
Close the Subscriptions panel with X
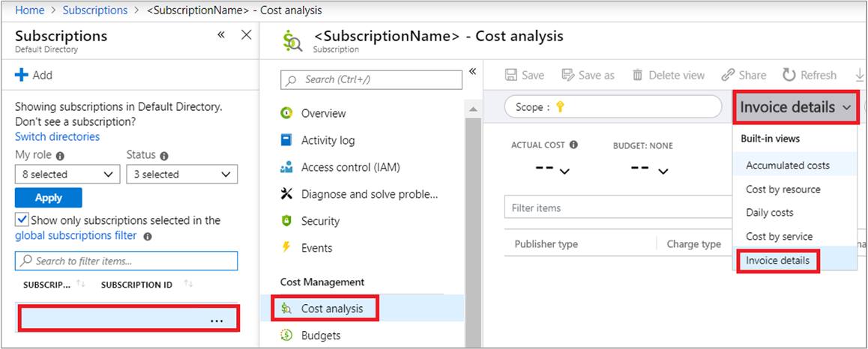(246, 35)
